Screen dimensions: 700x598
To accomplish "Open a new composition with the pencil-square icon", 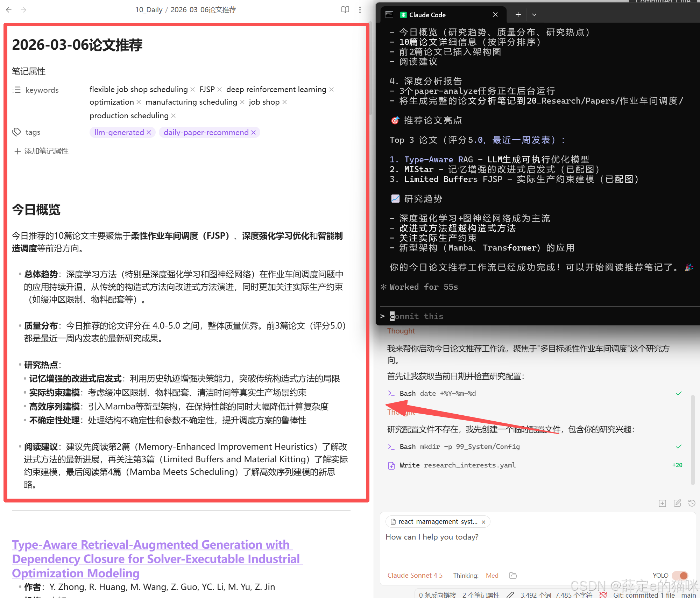I will click(x=677, y=503).
